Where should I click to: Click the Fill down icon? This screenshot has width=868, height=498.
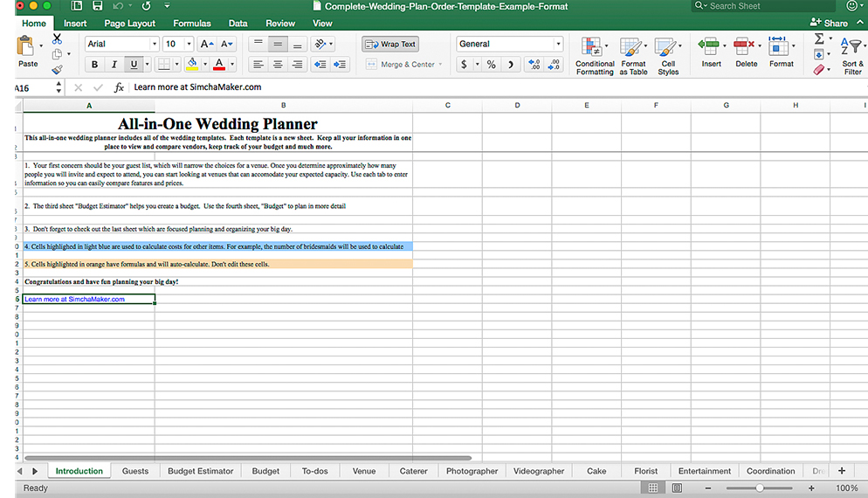(819, 54)
